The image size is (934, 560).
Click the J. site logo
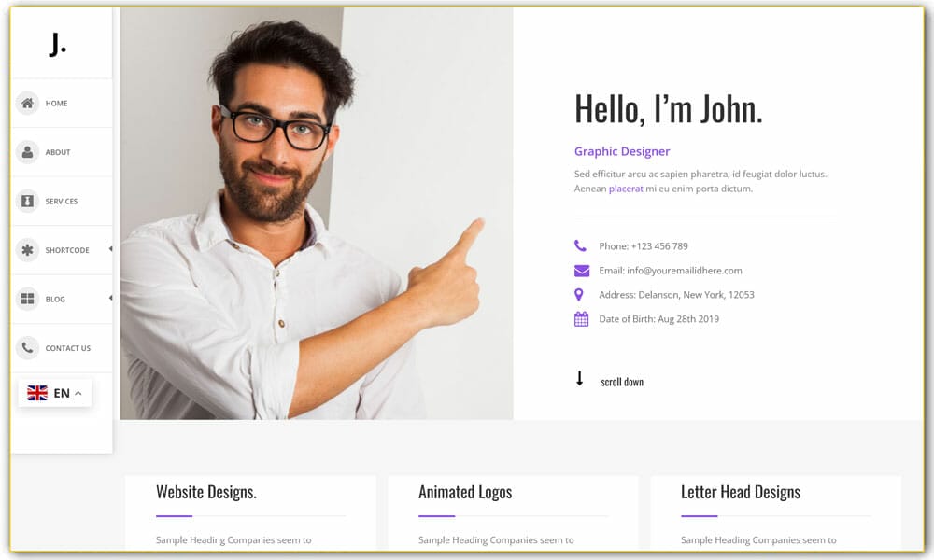[57, 44]
